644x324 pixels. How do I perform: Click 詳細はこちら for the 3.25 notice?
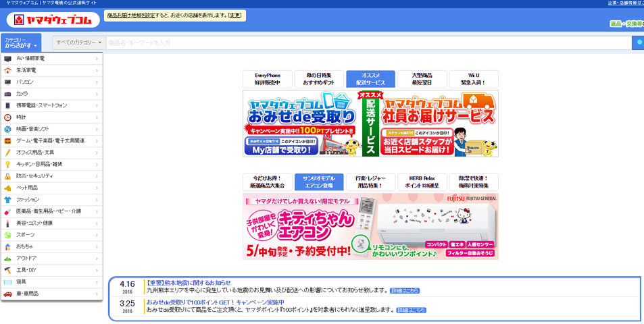click(411, 310)
